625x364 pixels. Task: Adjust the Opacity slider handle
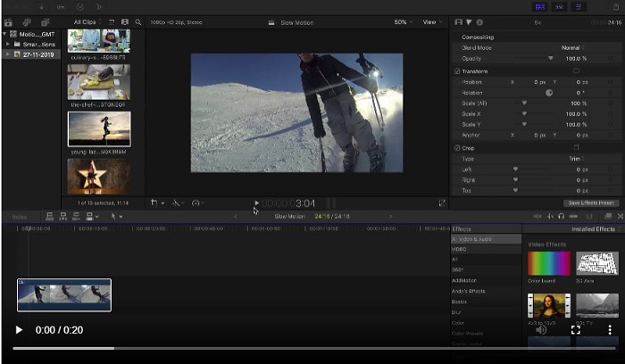click(551, 58)
